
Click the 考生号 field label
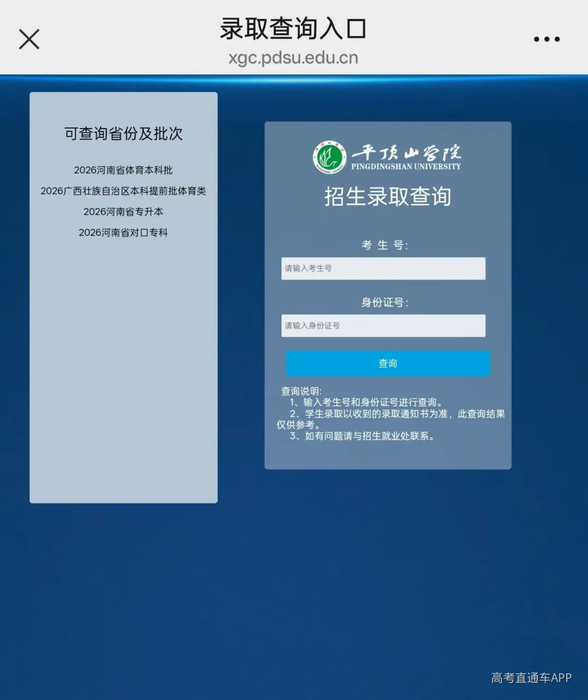(385, 245)
